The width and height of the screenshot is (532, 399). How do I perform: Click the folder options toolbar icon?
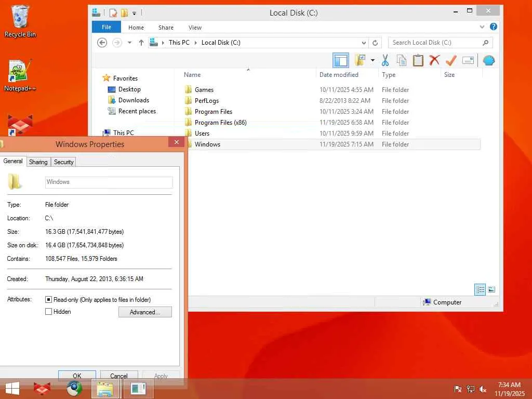coord(361,60)
